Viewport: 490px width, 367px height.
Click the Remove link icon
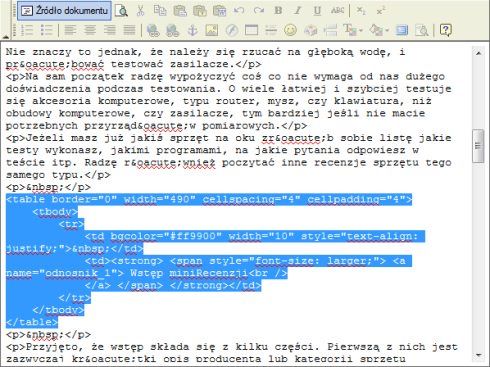pos(173,30)
